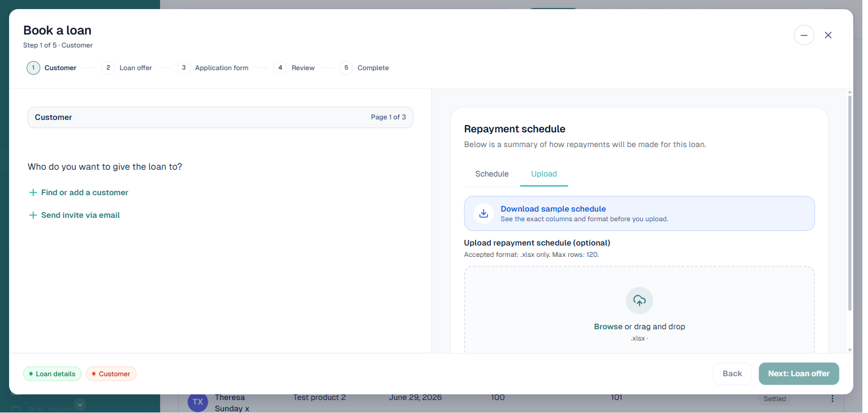
Task: Click the Settled status badge in the table
Action: coord(774,399)
